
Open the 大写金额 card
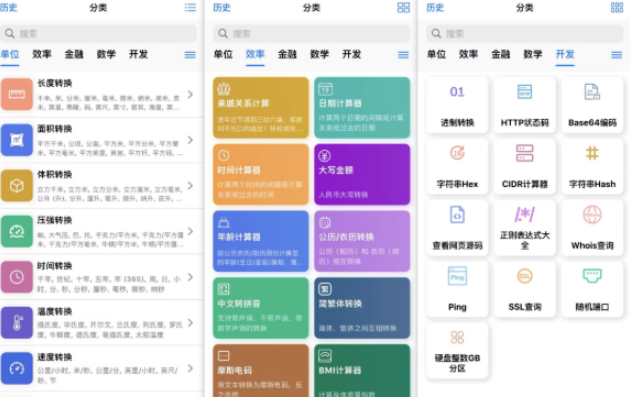click(x=362, y=175)
